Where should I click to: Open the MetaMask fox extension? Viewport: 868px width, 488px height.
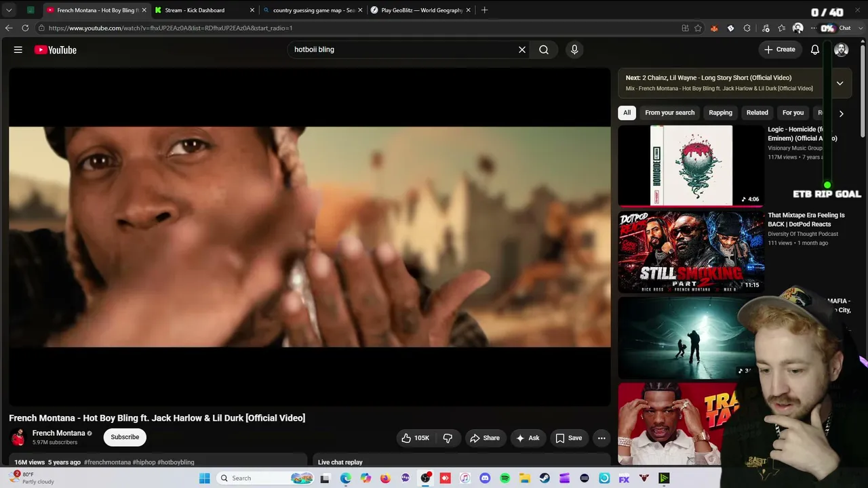(714, 28)
